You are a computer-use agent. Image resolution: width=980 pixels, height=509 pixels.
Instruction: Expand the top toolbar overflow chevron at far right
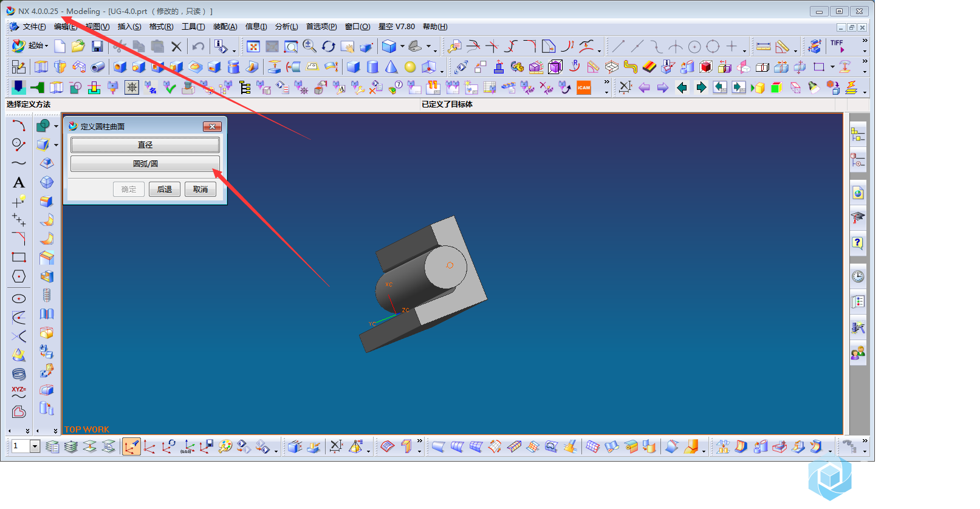(865, 41)
